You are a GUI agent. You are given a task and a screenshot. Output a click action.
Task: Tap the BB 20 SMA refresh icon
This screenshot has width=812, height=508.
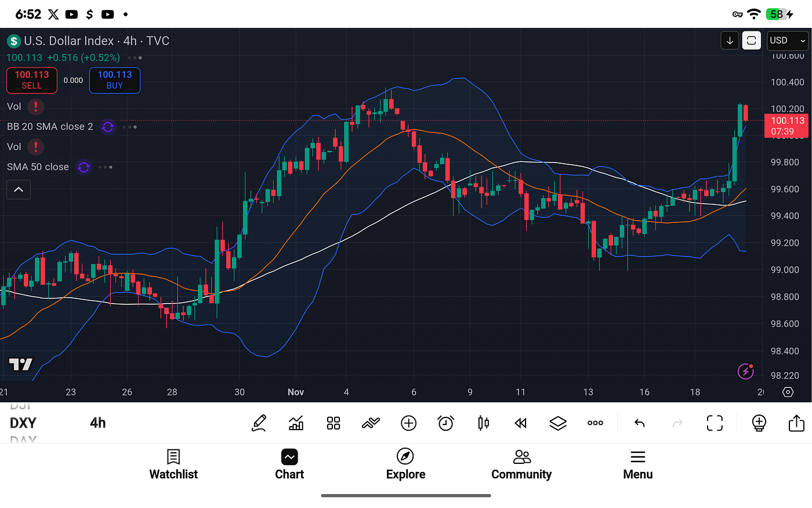(x=108, y=127)
